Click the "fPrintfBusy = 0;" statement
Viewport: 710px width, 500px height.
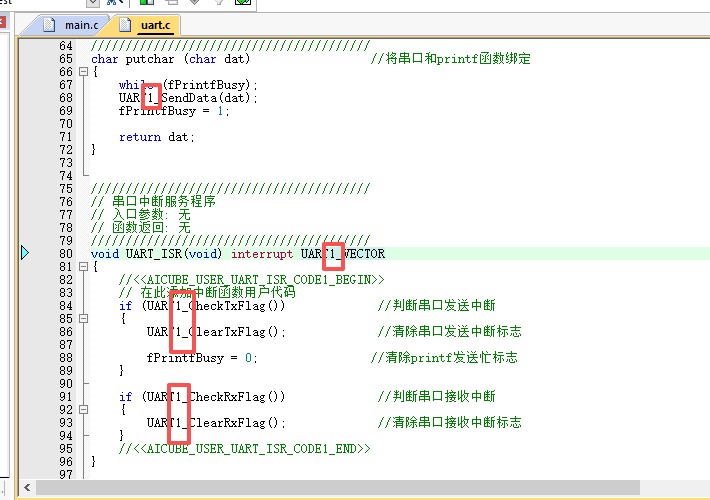tap(202, 358)
